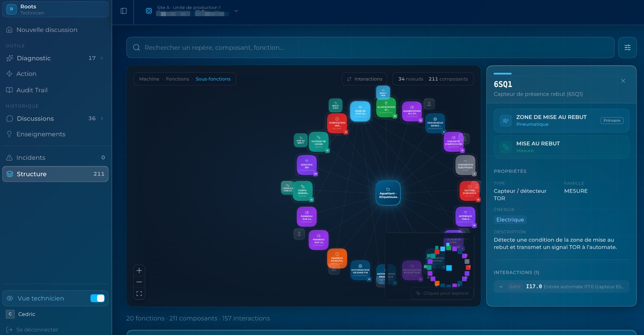This screenshot has width=644, height=335.
Task: Open the Audit Trail menu item
Action: [32, 90]
